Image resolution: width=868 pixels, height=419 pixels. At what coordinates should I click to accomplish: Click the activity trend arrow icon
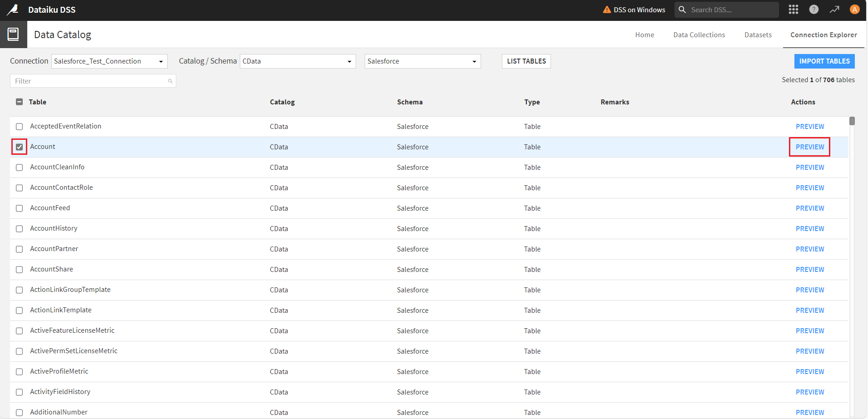tap(834, 10)
